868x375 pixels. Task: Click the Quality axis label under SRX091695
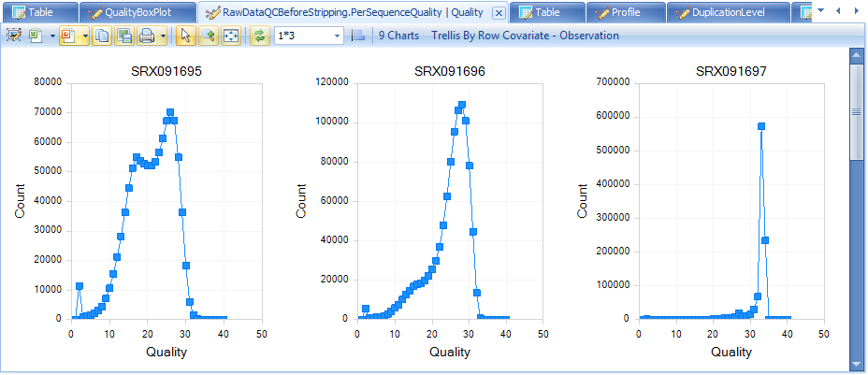point(166,352)
